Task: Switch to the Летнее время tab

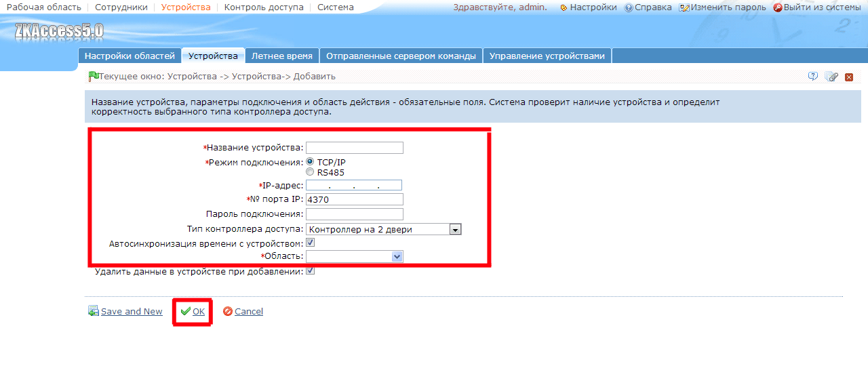Action: coord(282,56)
